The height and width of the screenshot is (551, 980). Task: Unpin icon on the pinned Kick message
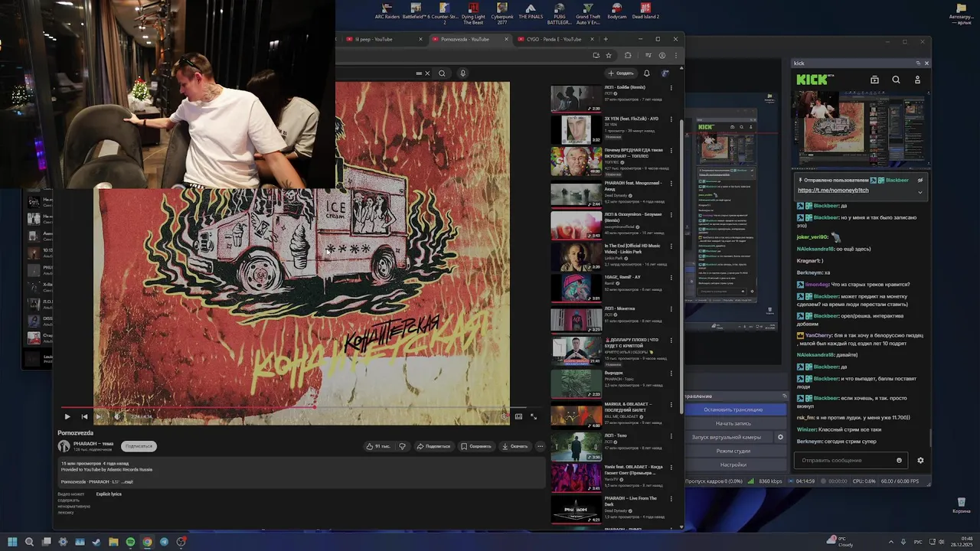coord(920,181)
